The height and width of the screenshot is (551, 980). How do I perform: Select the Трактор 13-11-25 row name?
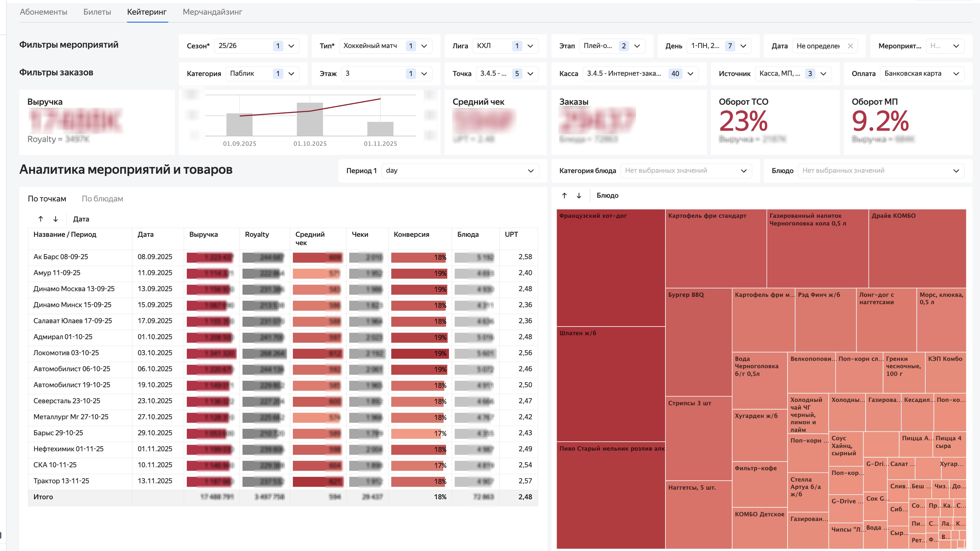61,481
